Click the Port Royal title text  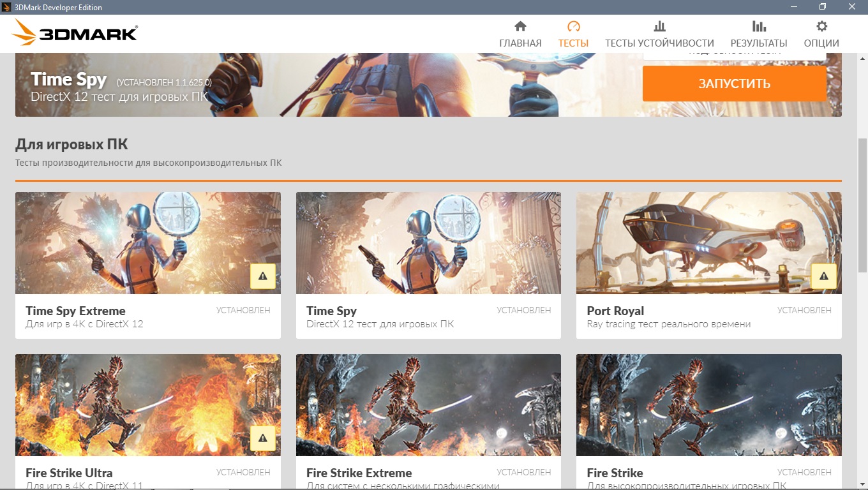pos(615,311)
